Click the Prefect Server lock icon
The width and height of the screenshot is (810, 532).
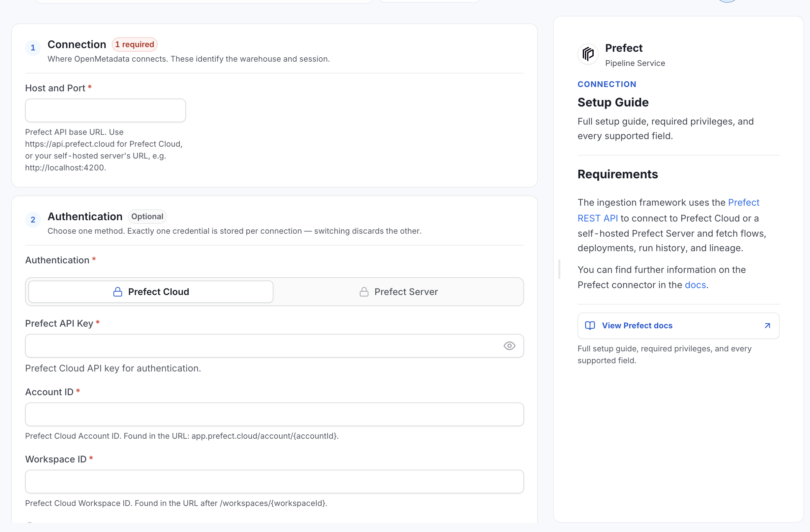[364, 292]
